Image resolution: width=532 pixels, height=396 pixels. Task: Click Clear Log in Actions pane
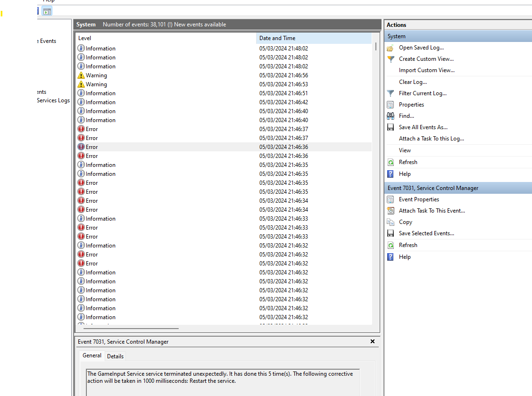click(413, 82)
